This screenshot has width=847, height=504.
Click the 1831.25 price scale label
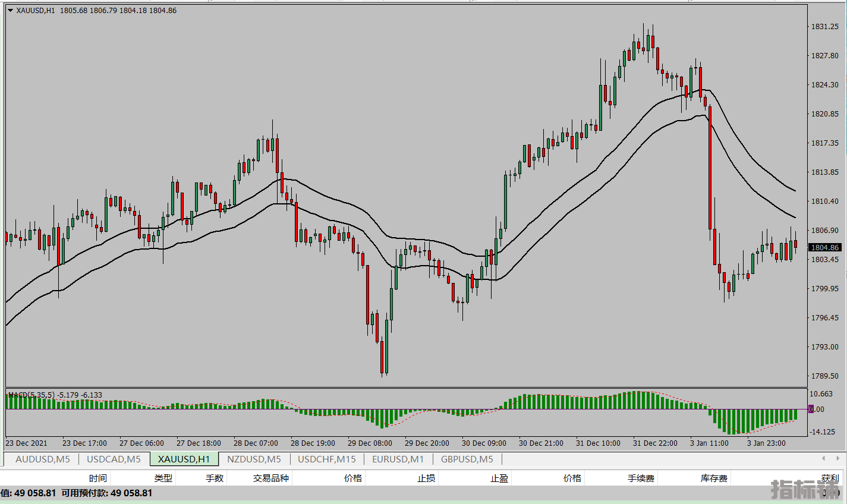click(825, 27)
